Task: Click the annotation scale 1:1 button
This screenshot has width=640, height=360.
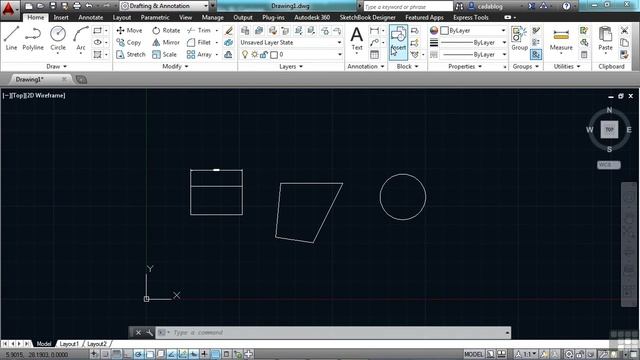Action: 527,354
